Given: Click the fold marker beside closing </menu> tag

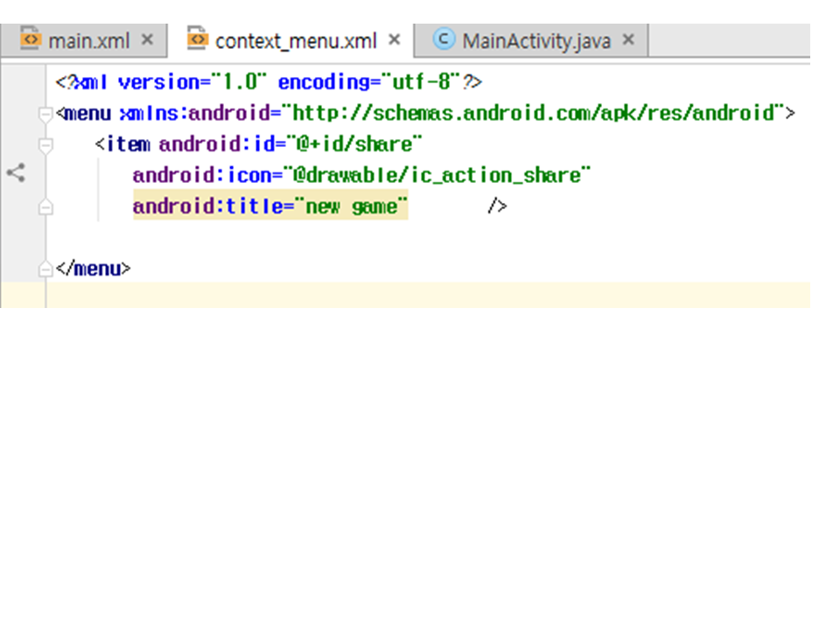Looking at the screenshot, I should (45, 269).
